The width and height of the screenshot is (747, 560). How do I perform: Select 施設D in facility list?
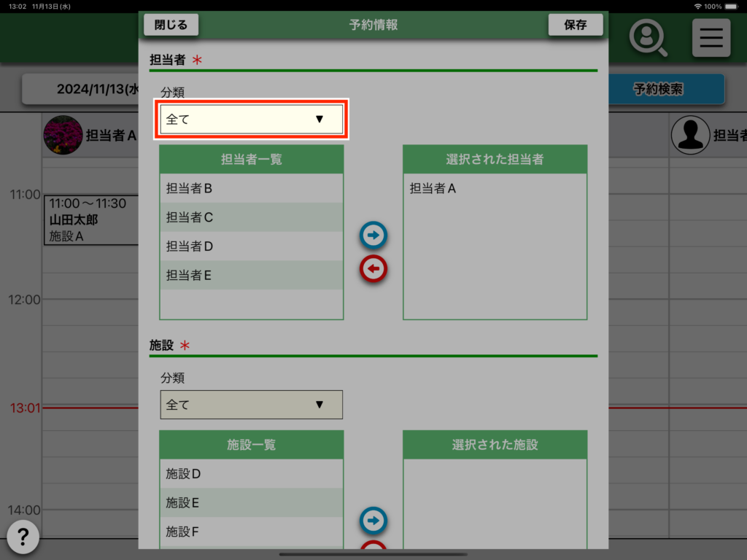[x=251, y=474]
